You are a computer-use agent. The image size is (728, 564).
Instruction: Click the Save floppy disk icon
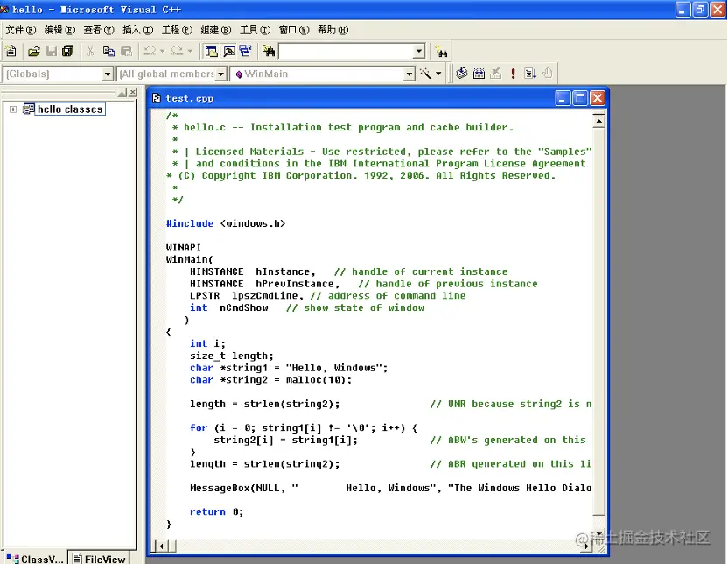52,51
